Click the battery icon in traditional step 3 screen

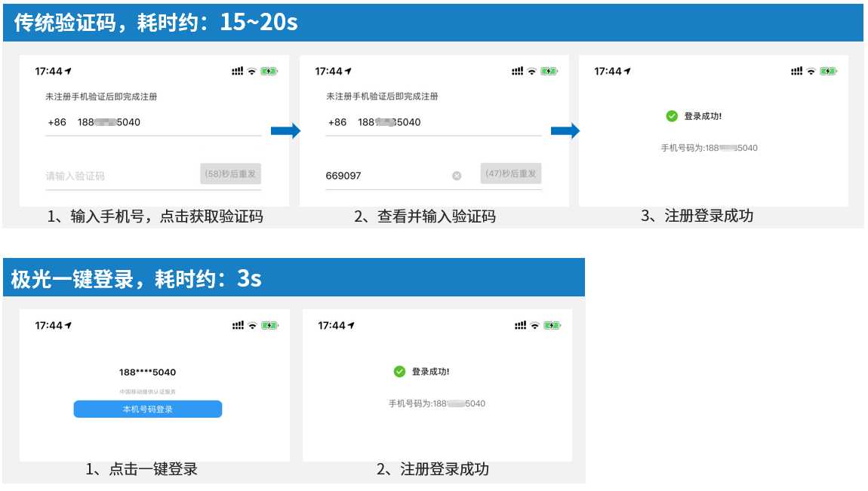(x=829, y=71)
